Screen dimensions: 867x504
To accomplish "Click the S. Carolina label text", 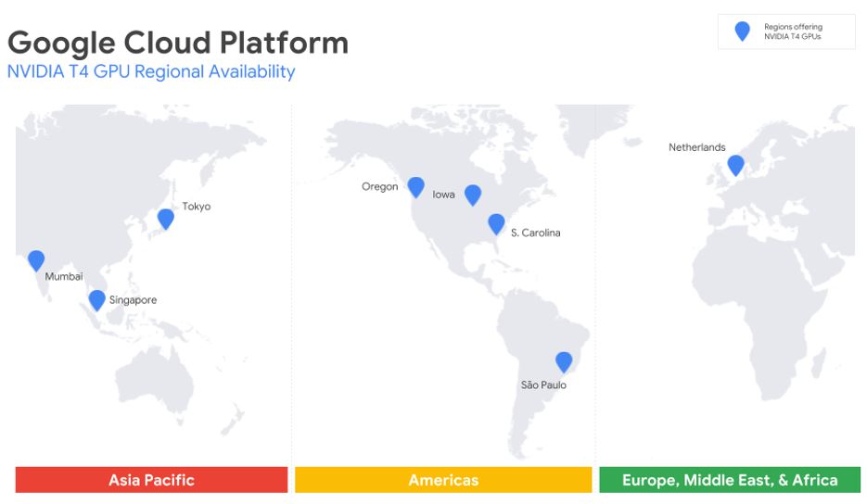I will [535, 233].
